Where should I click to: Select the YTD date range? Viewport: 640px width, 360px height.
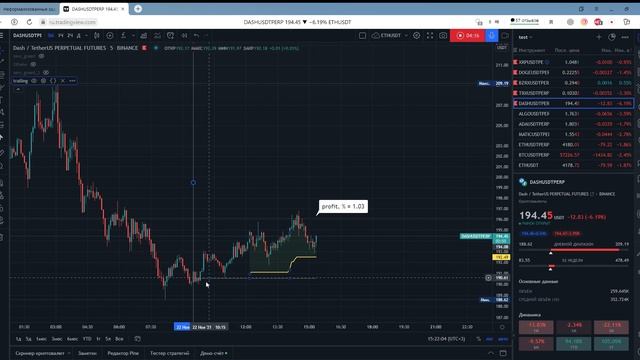pyautogui.click(x=87, y=339)
